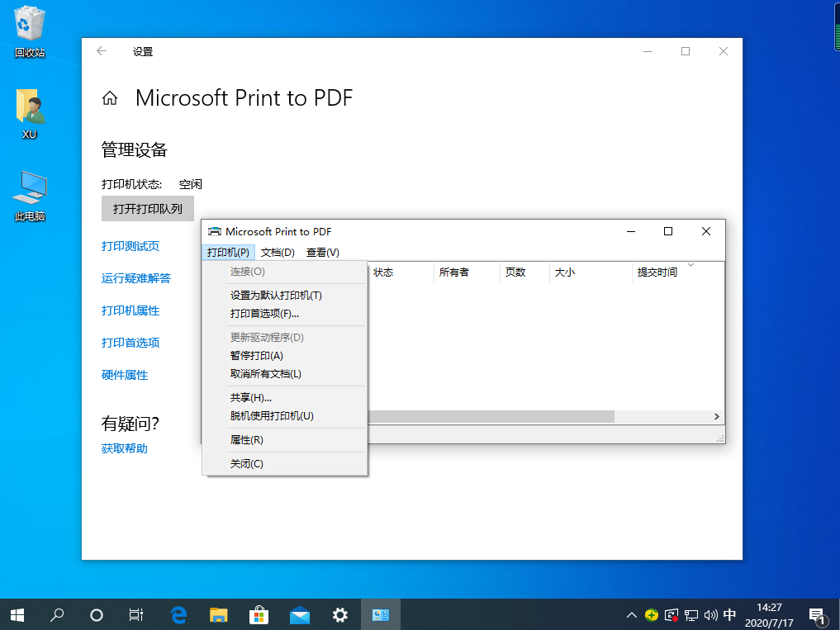Open the notification center icon
The height and width of the screenshot is (630, 840).
(x=817, y=615)
